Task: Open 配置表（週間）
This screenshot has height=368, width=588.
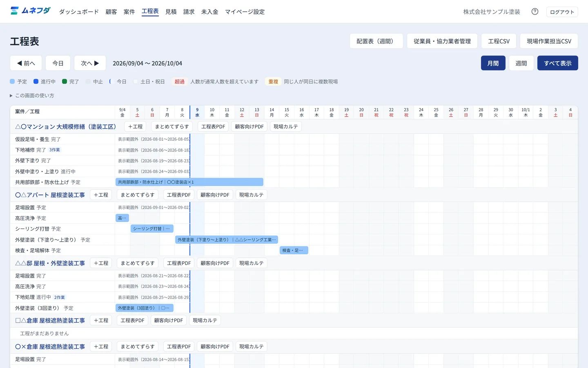Action: [376, 41]
